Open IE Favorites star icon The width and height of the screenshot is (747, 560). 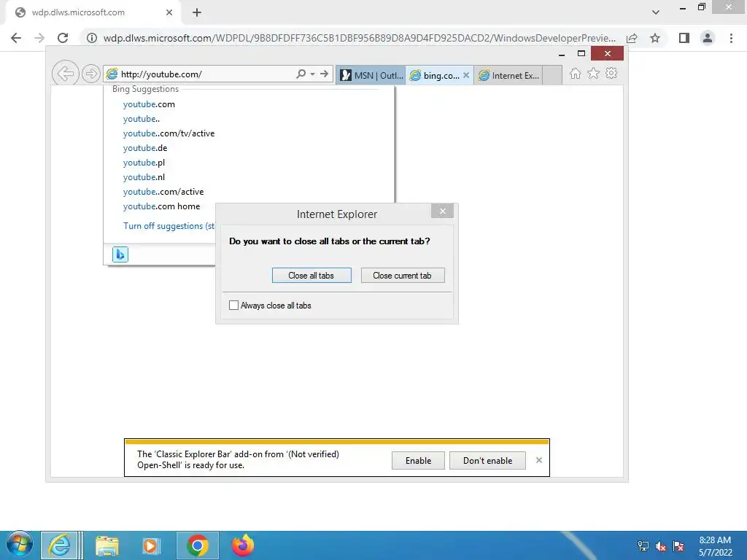pyautogui.click(x=593, y=74)
